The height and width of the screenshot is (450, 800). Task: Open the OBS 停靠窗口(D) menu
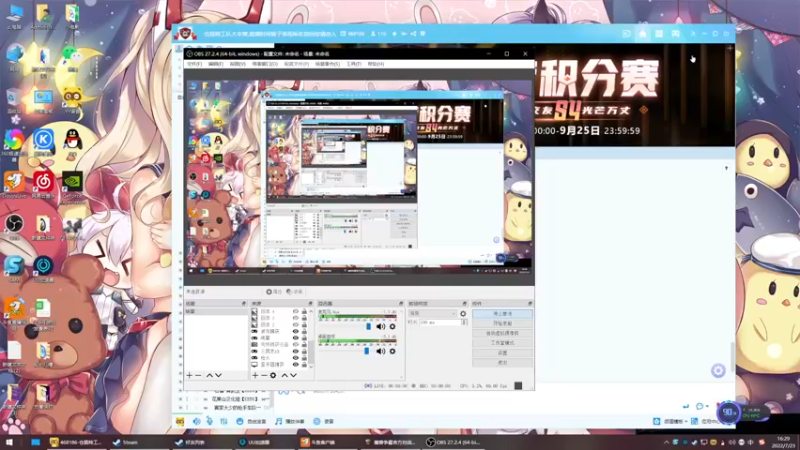tap(265, 64)
